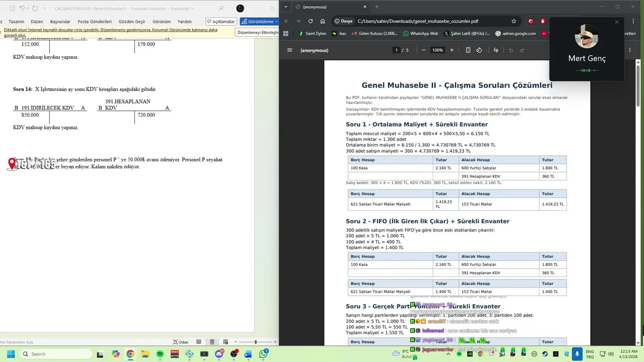Open the Quick Access Toolbar customize dropdown
644x362 pixels.
pyautogui.click(x=44, y=9)
